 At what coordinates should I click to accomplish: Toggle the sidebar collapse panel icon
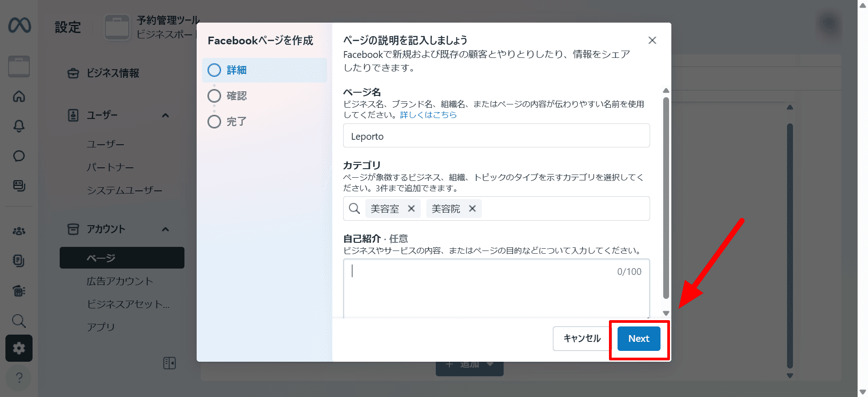[x=170, y=363]
